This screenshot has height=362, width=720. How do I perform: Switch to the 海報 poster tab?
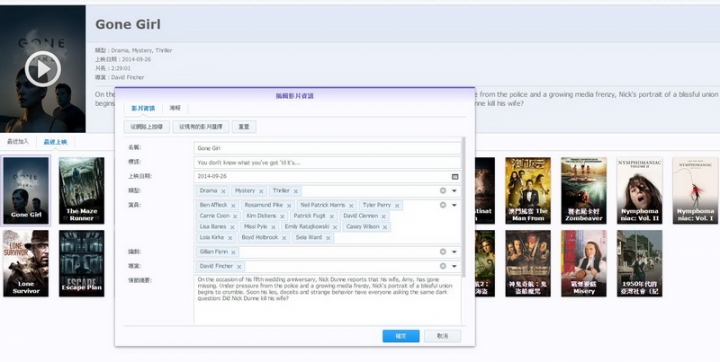point(175,108)
